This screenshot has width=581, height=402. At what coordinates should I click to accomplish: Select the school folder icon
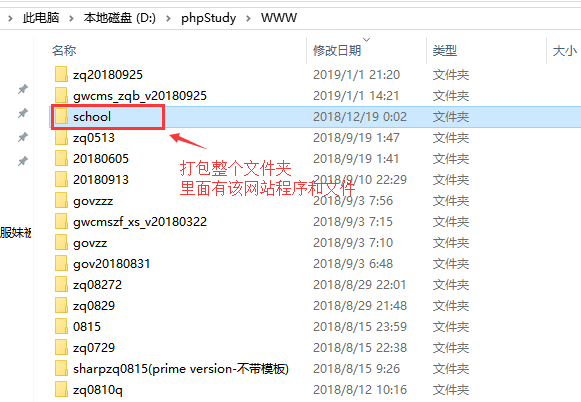(x=61, y=117)
